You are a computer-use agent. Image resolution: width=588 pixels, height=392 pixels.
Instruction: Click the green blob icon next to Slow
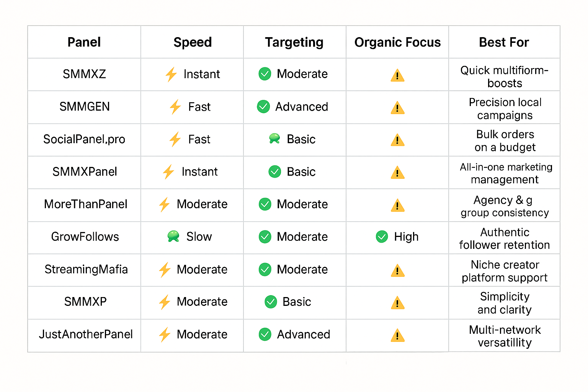point(173,236)
